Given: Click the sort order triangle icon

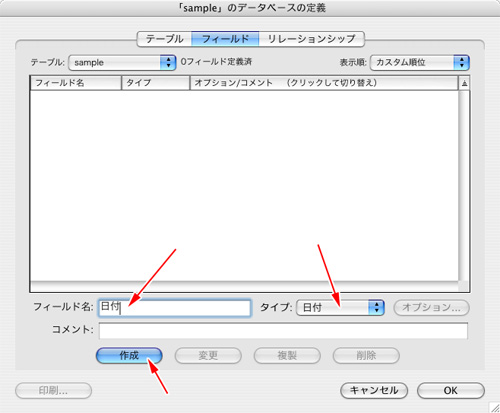Looking at the screenshot, I should [x=464, y=83].
